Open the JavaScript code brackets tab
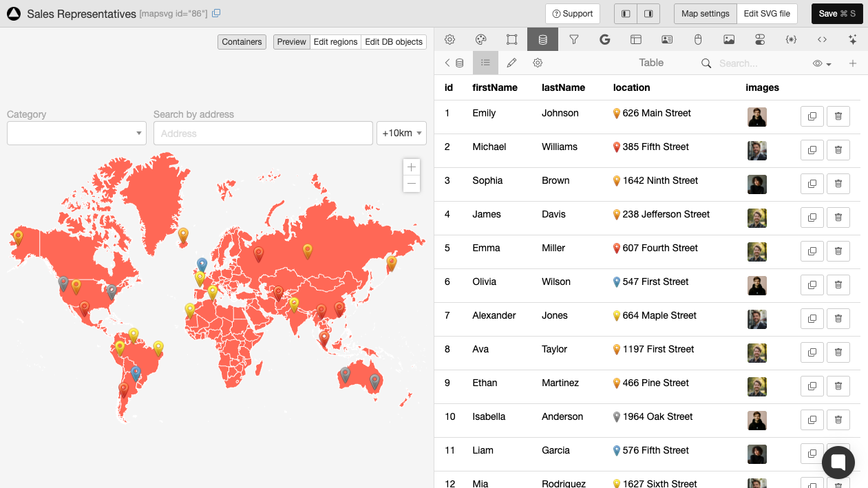The image size is (868, 488). [x=822, y=40]
